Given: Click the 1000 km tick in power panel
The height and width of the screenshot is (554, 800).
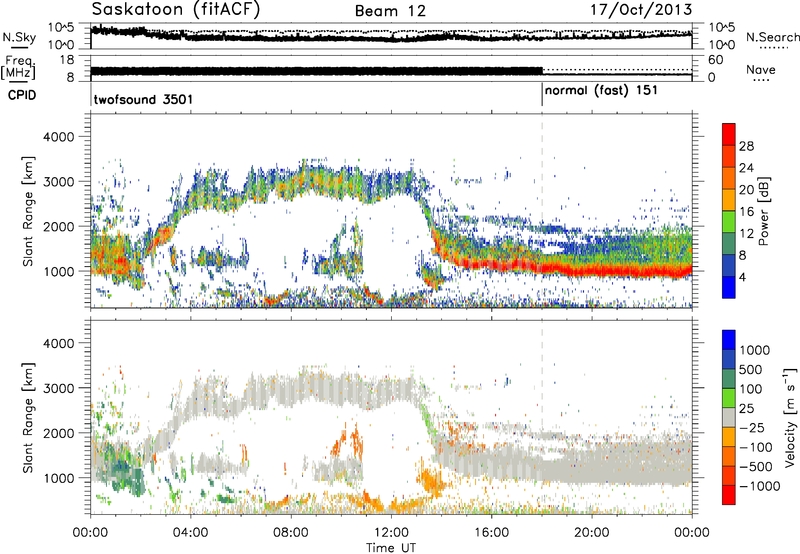Looking at the screenshot, I should tap(58, 271).
